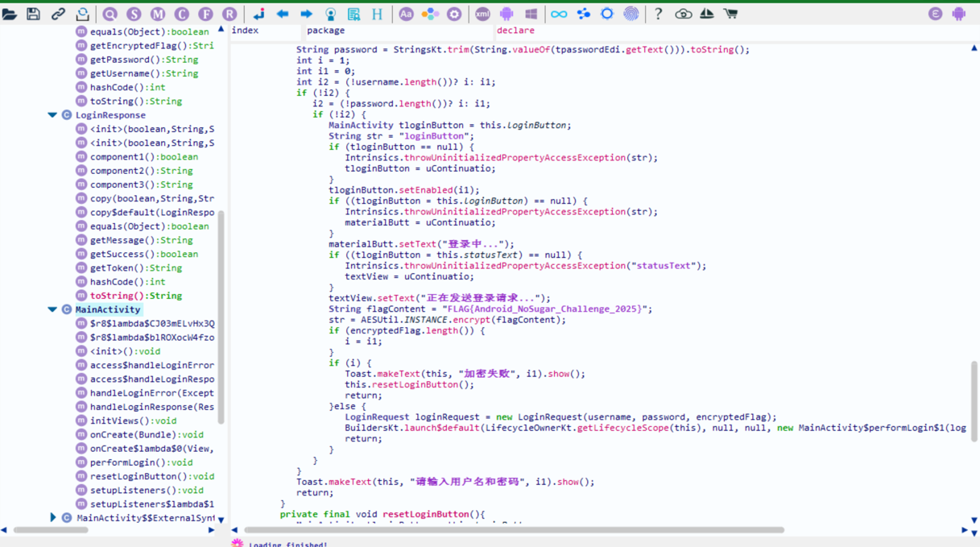
Task: Switch to the package tab
Action: pos(325,31)
